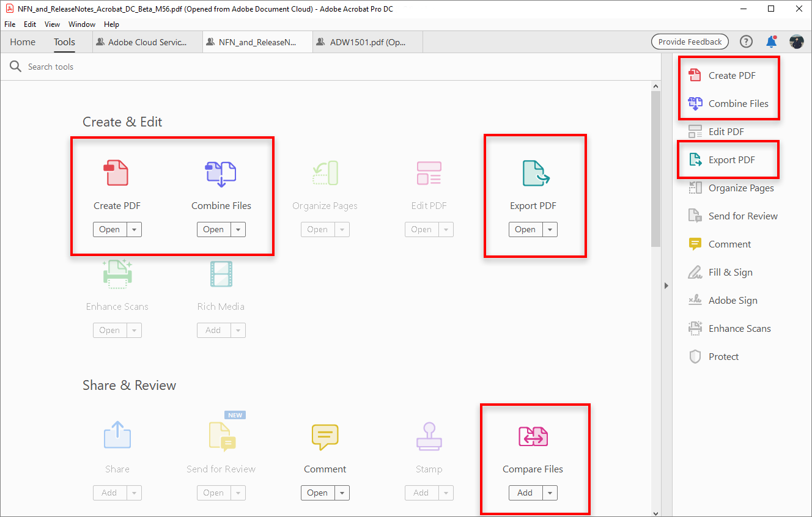Click the Send for Review icon in main panel
Screen dimensions: 812x517
221,436
